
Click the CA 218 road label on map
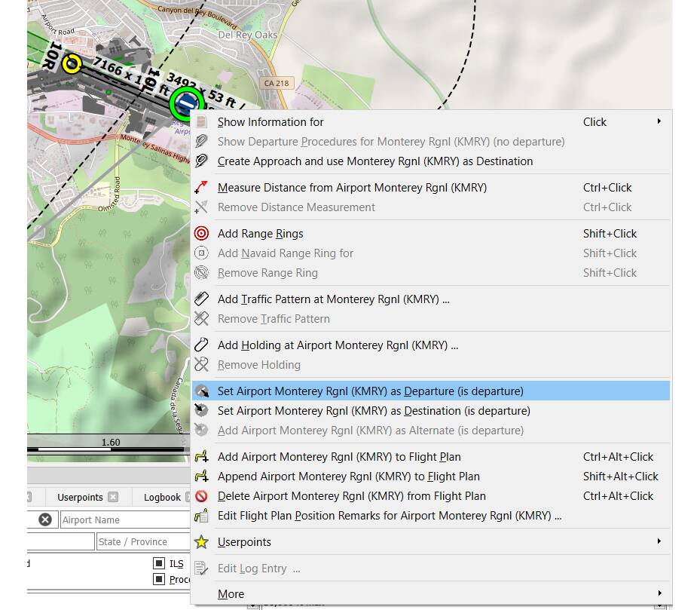pyautogui.click(x=277, y=83)
